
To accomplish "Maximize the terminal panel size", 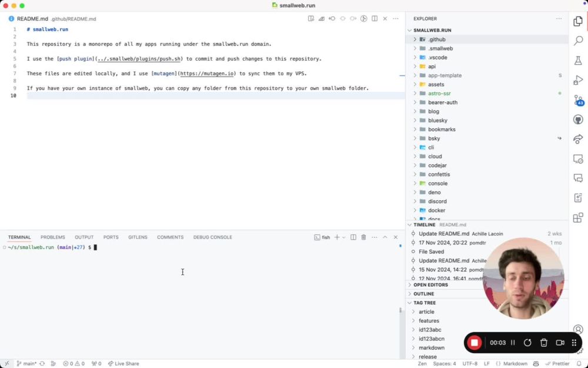I will (x=385, y=237).
